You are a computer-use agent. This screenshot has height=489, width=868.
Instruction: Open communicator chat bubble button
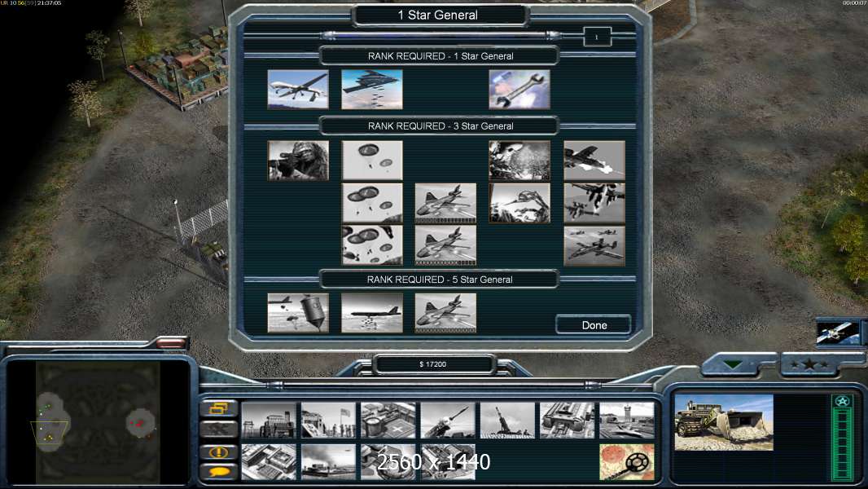[219, 472]
